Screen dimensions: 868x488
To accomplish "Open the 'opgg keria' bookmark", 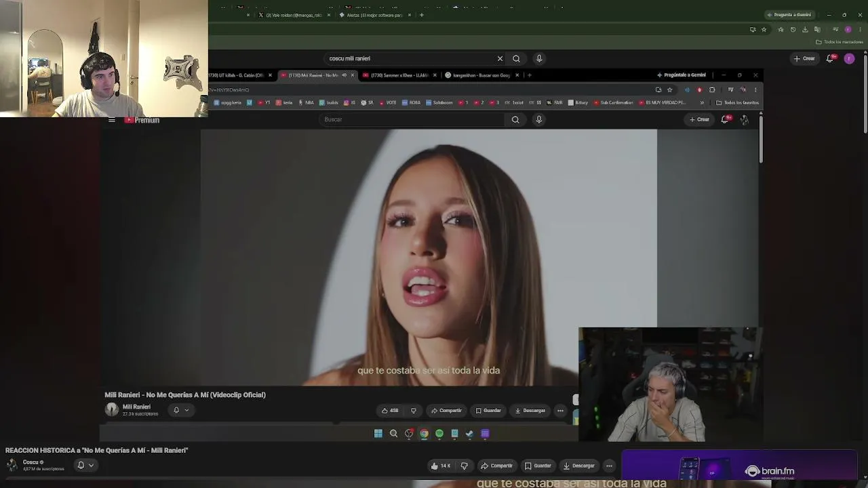I will [x=228, y=103].
